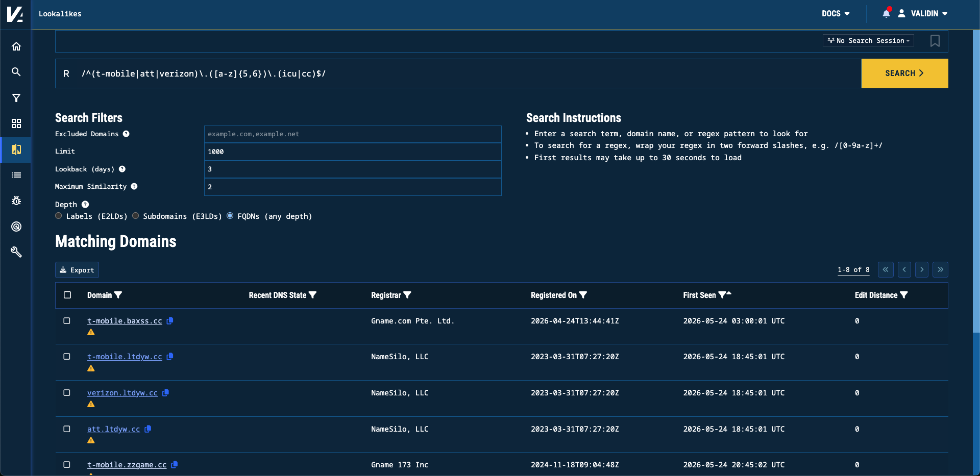Image resolution: width=980 pixels, height=476 pixels.
Task: Go to first results page
Action: coord(886,269)
